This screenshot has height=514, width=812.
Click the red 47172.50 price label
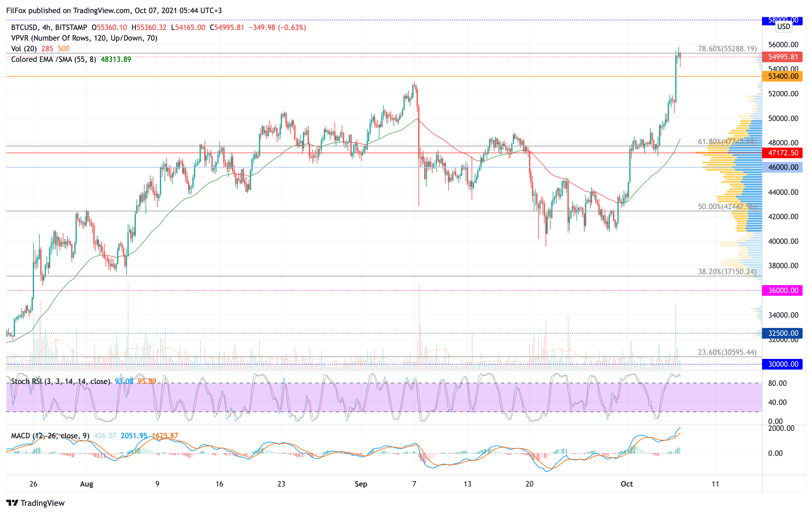tap(782, 153)
